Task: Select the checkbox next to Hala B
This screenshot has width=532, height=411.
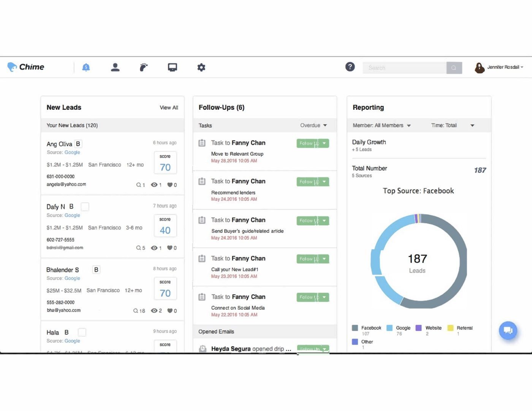Action: pos(82,332)
